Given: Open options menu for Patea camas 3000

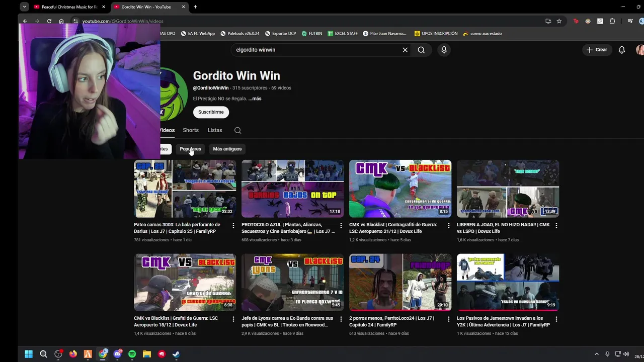Looking at the screenshot, I should tap(233, 226).
